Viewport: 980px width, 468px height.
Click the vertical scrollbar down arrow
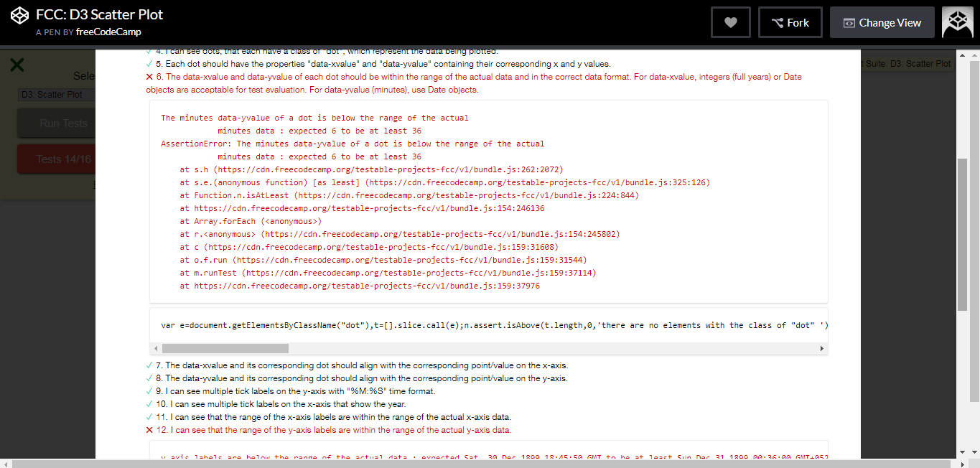[x=963, y=452]
